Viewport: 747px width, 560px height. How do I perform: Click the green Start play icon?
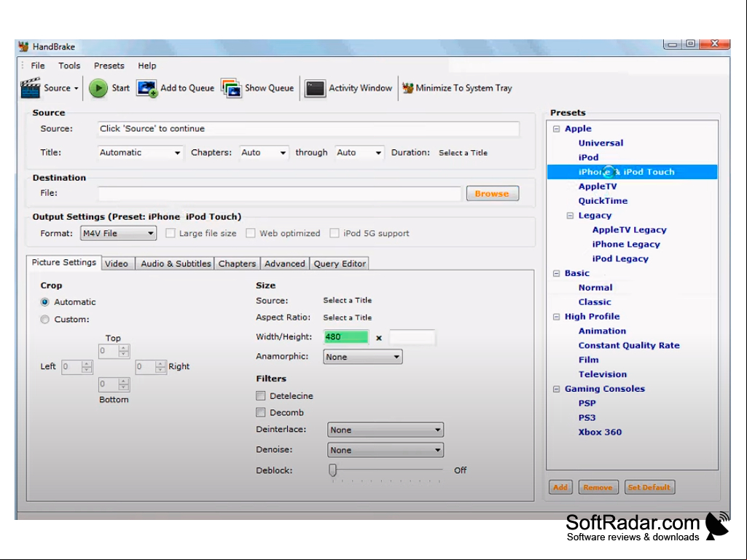[98, 88]
